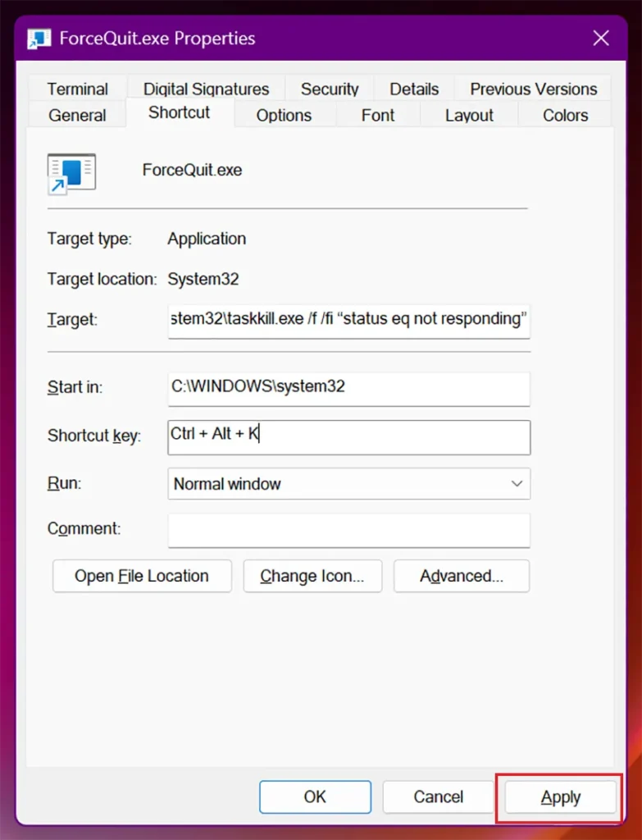Viewport: 642px width, 840px height.
Task: Select the Colors tab
Action: coord(565,115)
